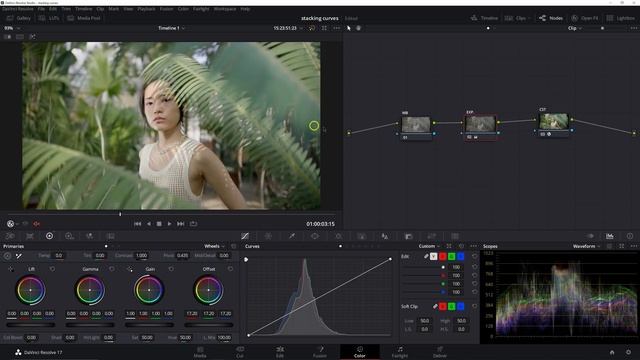Toggle green channel in curve Edit
This screenshot has height=360, width=640.
coord(451,256)
